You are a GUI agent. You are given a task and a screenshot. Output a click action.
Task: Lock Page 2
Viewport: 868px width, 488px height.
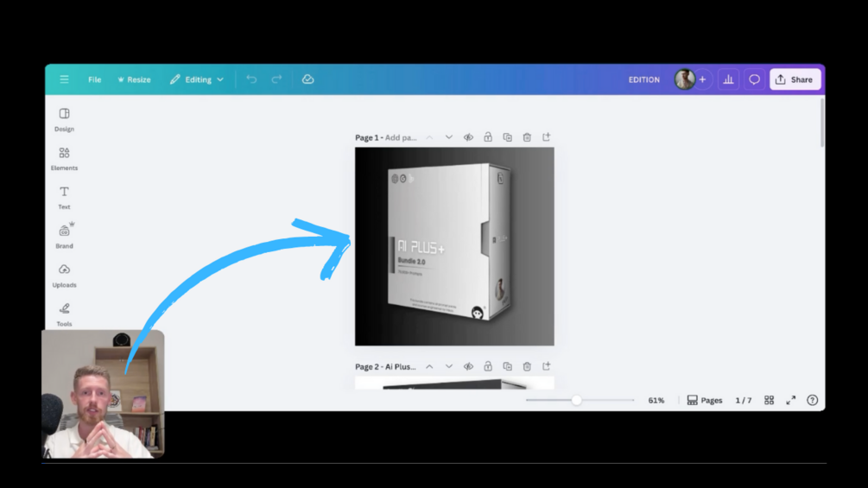[488, 365]
